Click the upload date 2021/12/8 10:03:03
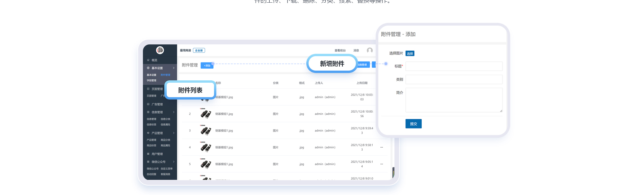The height and width of the screenshot is (195, 644). [x=362, y=97]
